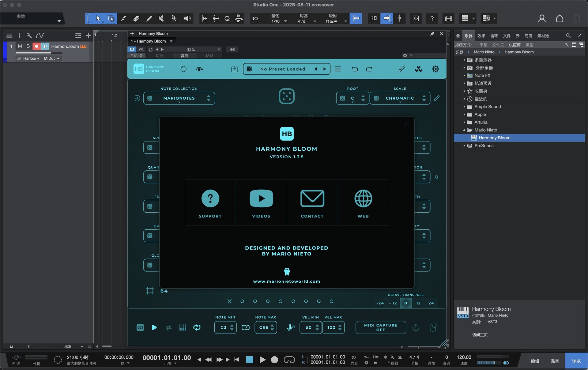Select the Arrow tool in toolbar

[98, 19]
